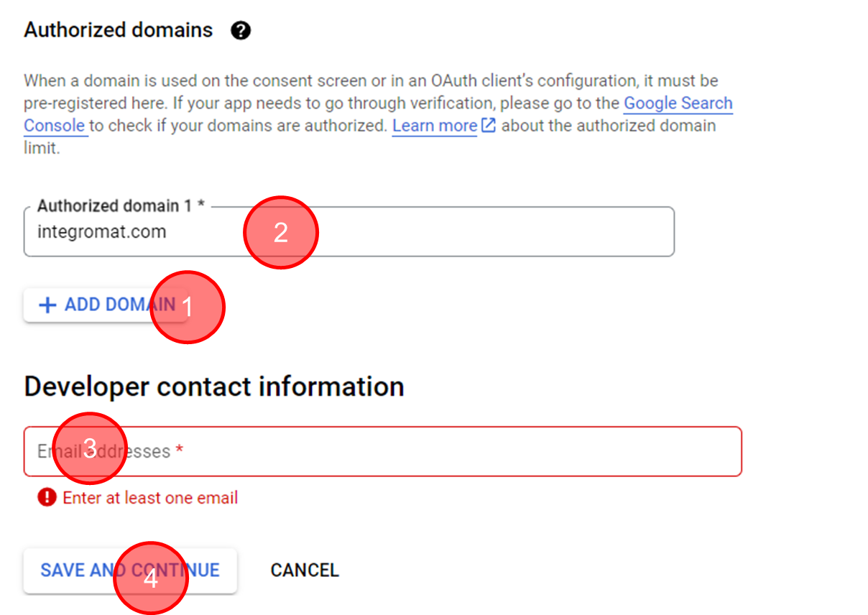Viewport: 868px width, 615px height.
Task: Click the red error exclamation icon
Action: (47, 497)
